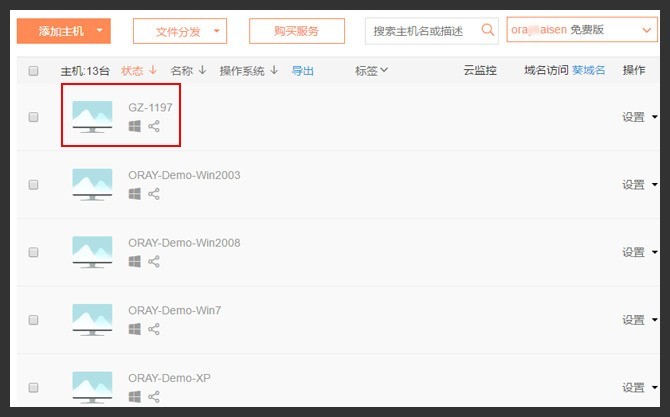Click the share icon under GZ-1197
Image resolution: width=670 pixels, height=417 pixels.
tap(154, 126)
